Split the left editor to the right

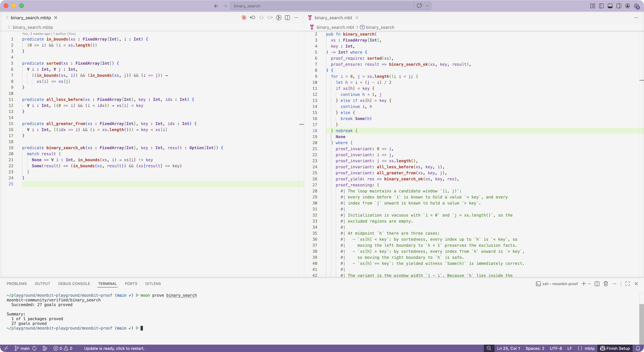tap(287, 17)
